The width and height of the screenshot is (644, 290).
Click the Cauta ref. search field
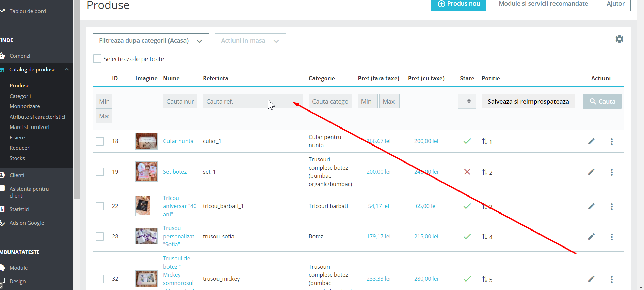click(253, 101)
